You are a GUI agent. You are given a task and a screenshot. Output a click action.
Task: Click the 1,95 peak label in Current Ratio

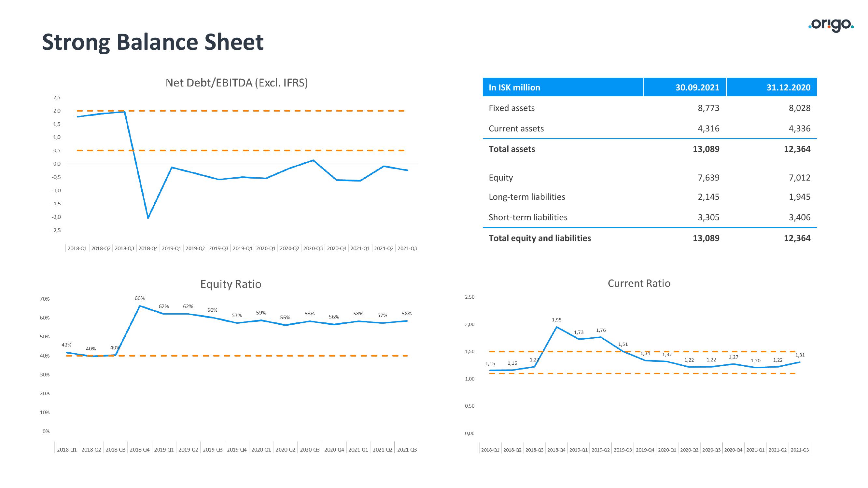(556, 320)
